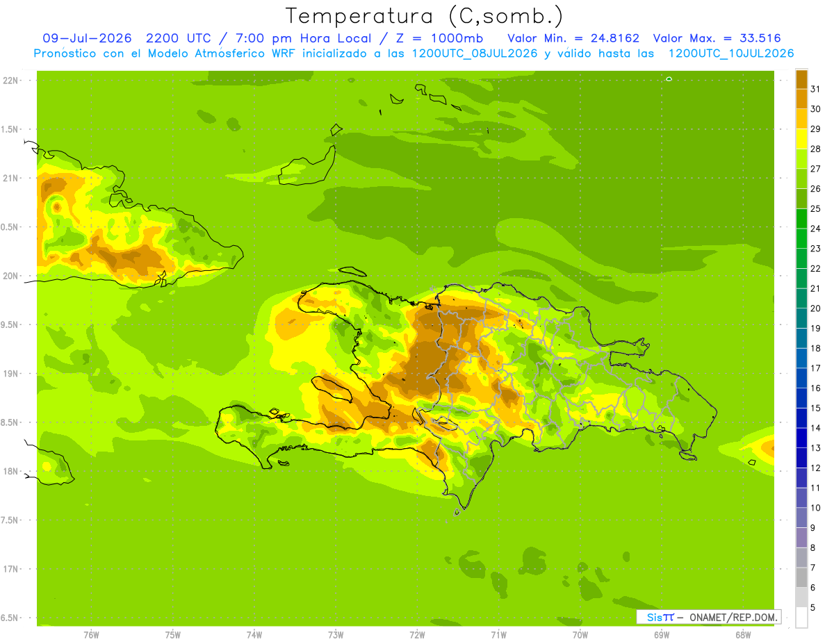Click the "68W" longitude axis label
This screenshot has height=644, width=834.
743,634
